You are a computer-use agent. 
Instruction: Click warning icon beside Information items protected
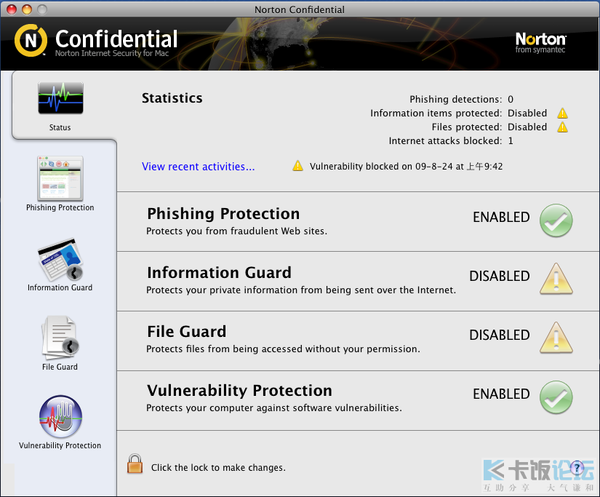562,113
